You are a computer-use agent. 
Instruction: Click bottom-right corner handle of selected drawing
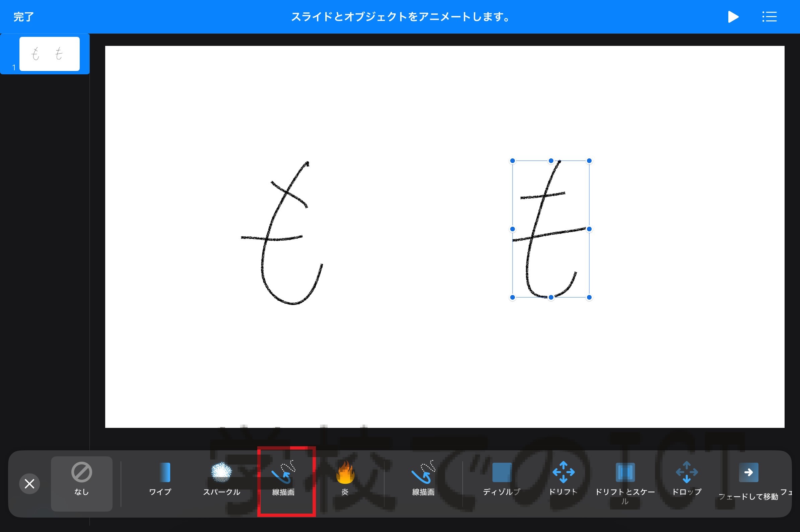(x=589, y=298)
